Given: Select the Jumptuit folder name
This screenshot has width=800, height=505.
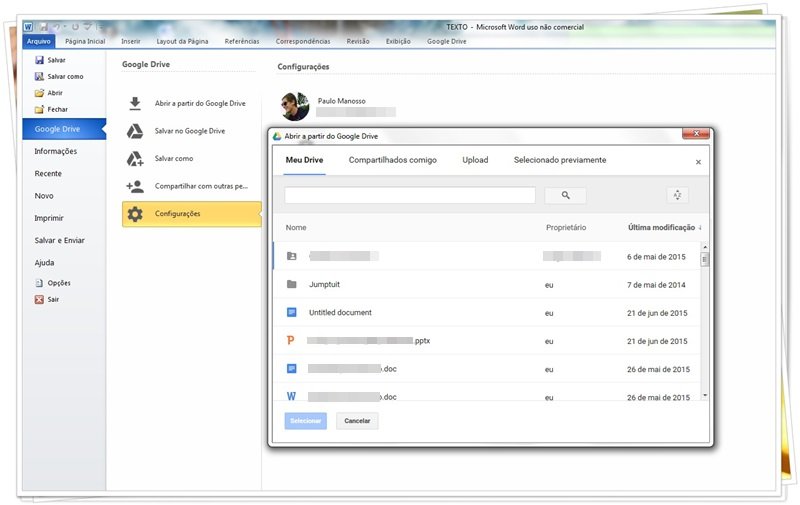Looking at the screenshot, I should (324, 284).
